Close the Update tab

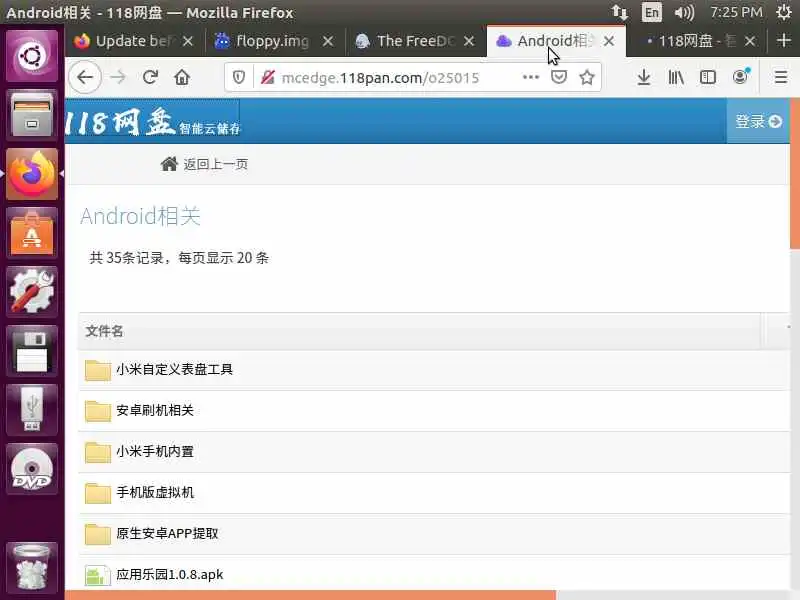188,41
